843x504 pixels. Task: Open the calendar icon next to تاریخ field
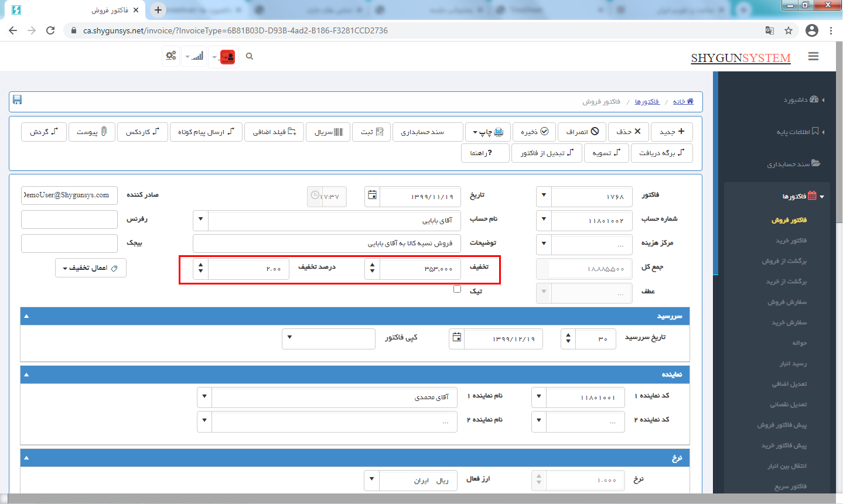pos(371,196)
